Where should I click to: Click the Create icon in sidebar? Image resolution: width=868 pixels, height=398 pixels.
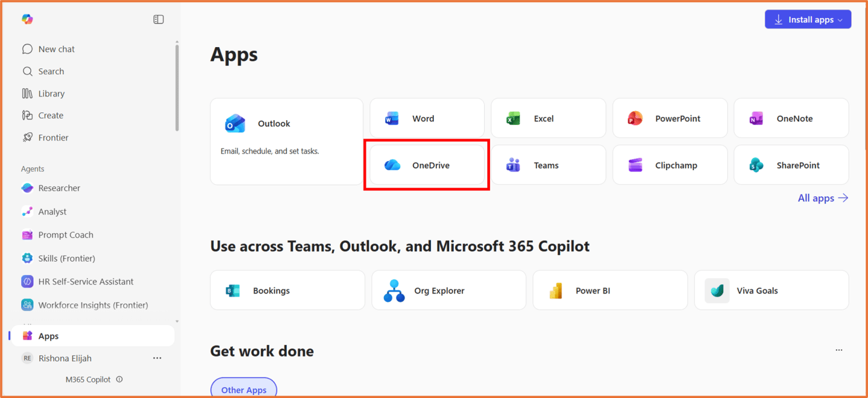point(27,115)
